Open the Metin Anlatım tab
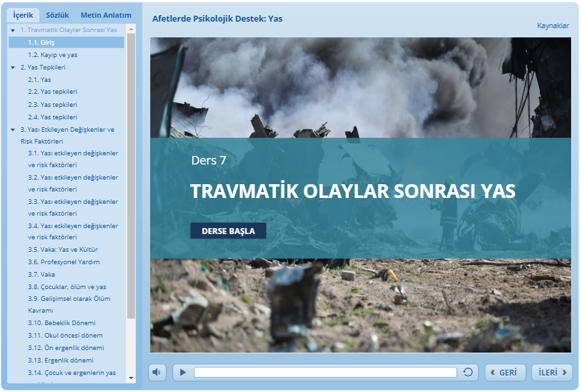This screenshot has width=581, height=392. 106,15
